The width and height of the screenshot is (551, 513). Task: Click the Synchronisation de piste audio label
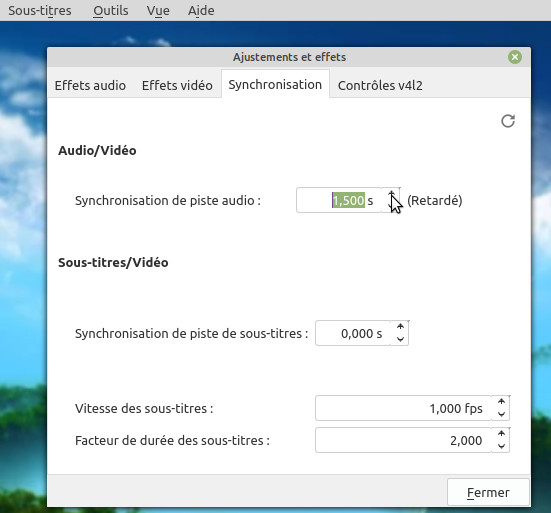click(x=168, y=201)
